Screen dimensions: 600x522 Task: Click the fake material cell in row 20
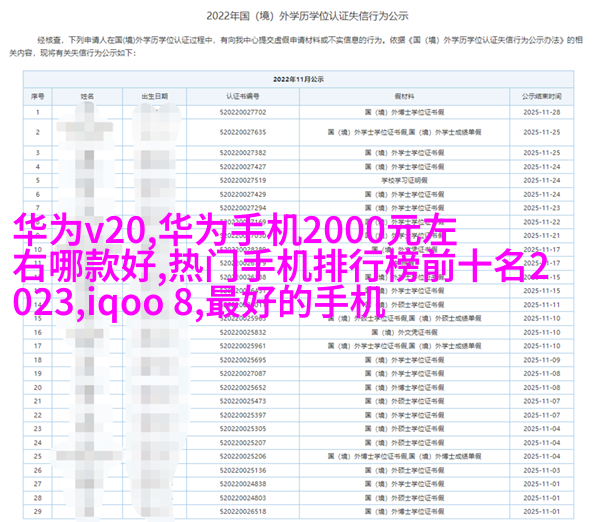click(x=404, y=387)
